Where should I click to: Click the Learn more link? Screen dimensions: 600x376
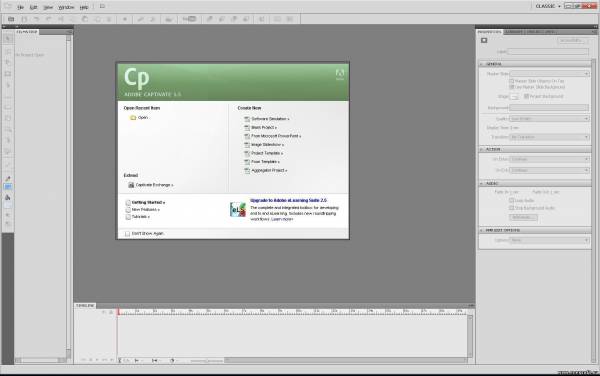point(282,220)
